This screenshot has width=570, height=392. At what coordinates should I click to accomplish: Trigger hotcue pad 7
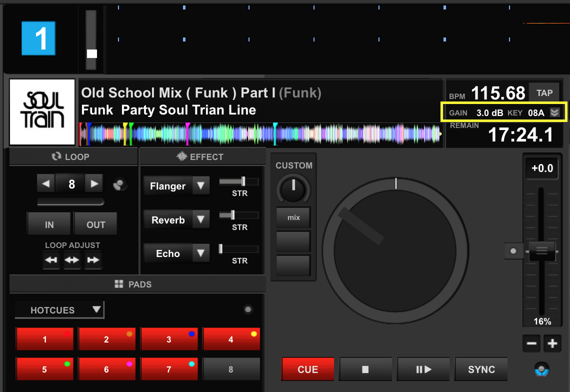tap(169, 368)
